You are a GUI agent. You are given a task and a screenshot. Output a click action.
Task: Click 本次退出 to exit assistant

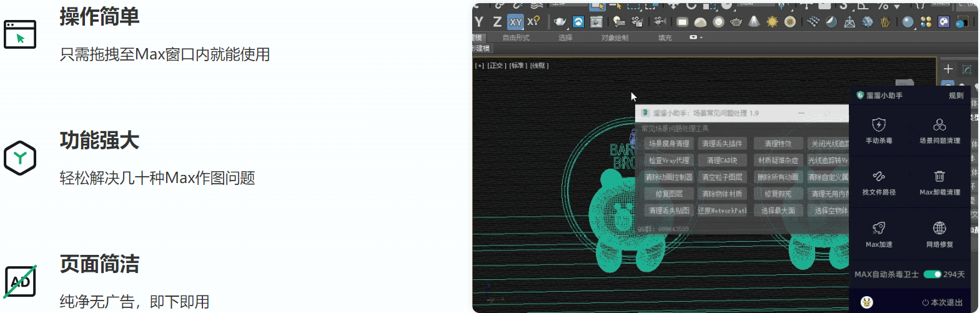[x=943, y=302]
